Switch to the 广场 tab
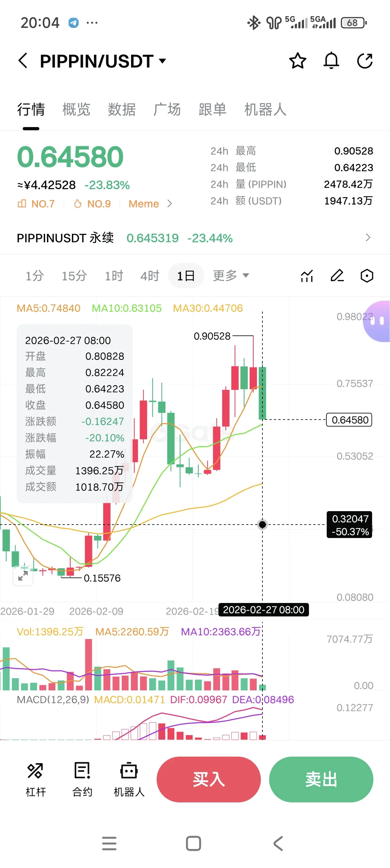The height and width of the screenshot is (868, 390). pyautogui.click(x=167, y=109)
